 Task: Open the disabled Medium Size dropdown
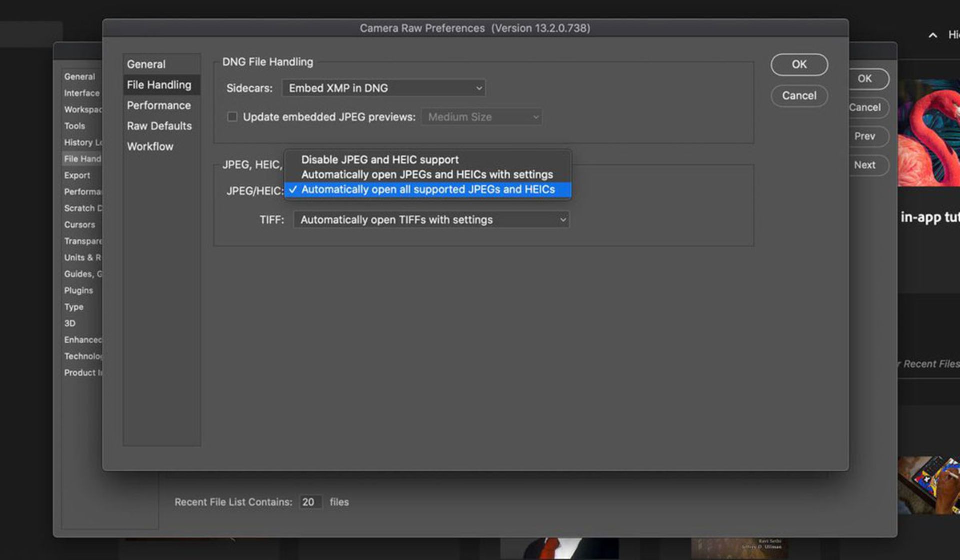pos(481,117)
